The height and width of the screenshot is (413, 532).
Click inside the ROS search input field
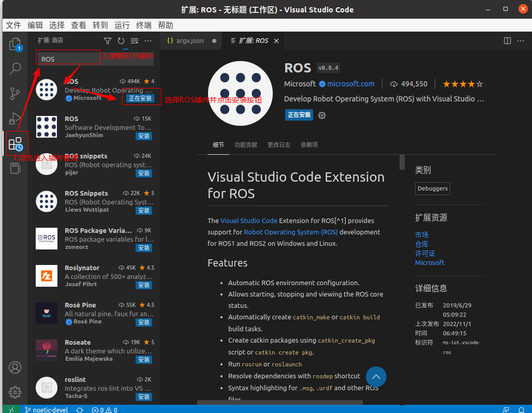coord(68,58)
